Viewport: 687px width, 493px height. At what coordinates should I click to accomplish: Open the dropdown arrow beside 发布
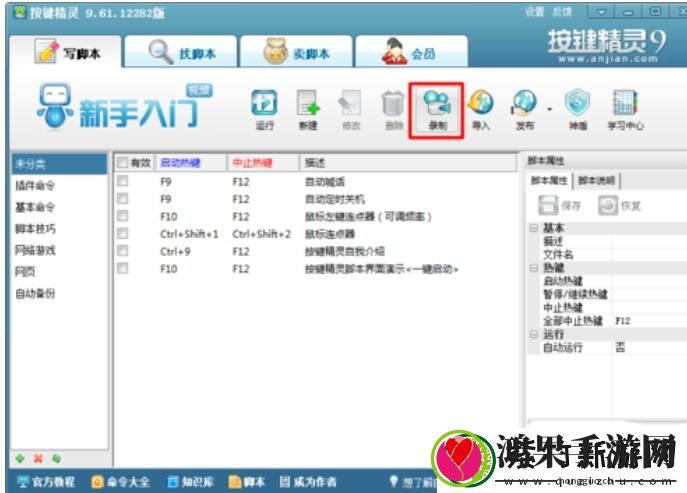coord(549,109)
